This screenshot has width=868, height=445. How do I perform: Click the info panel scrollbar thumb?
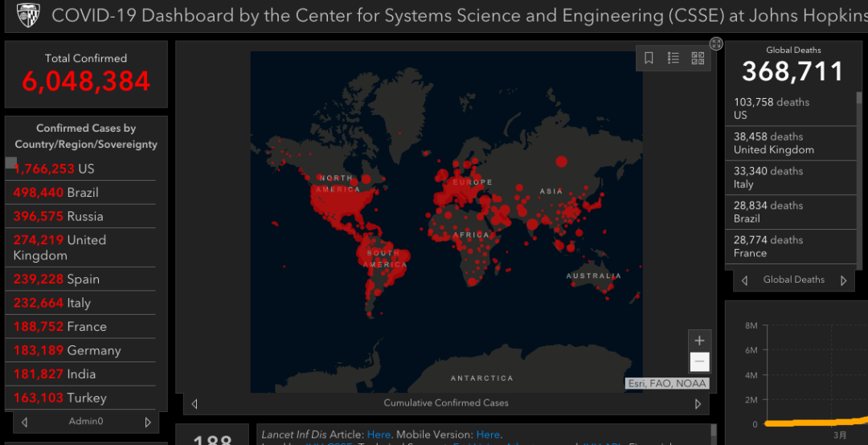(x=714, y=430)
